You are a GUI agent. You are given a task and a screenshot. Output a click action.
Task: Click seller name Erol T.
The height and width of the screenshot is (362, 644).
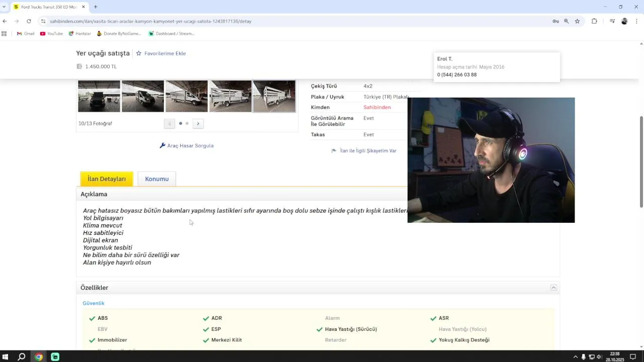pyautogui.click(x=445, y=59)
